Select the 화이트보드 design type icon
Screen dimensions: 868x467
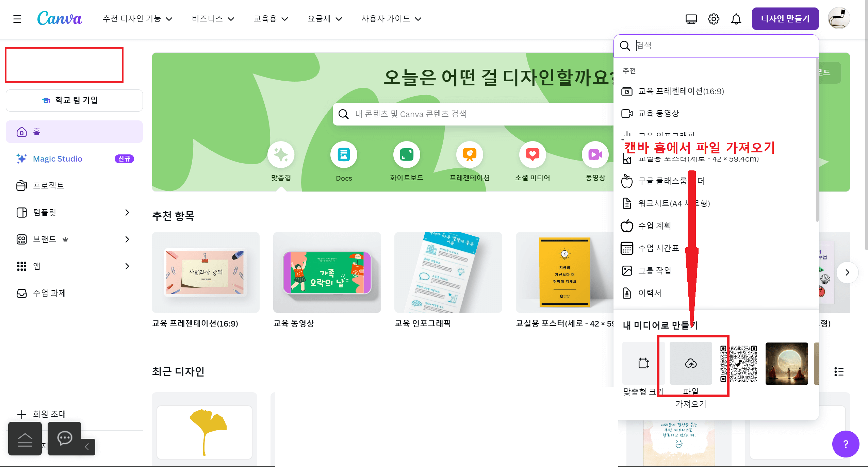click(407, 155)
